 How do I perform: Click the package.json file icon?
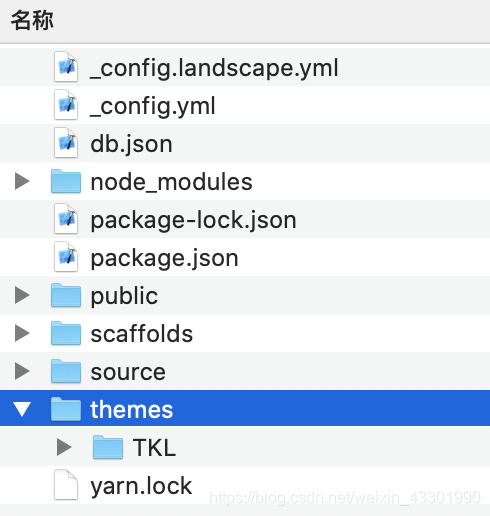tap(66, 257)
